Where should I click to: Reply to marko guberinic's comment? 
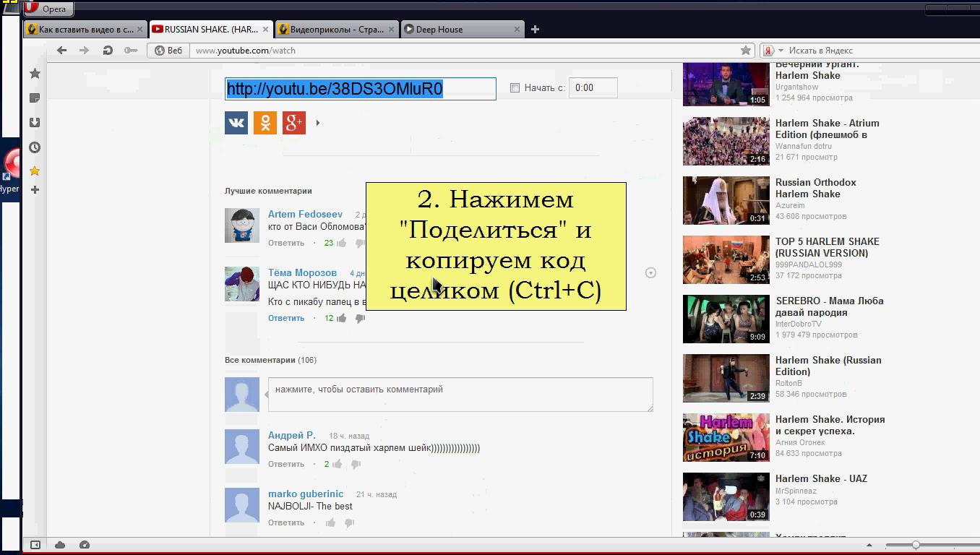286,522
